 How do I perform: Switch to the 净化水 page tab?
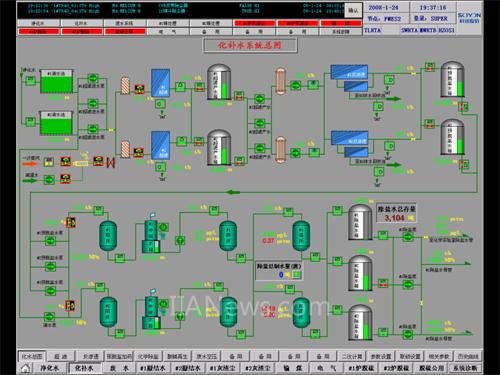click(50, 368)
